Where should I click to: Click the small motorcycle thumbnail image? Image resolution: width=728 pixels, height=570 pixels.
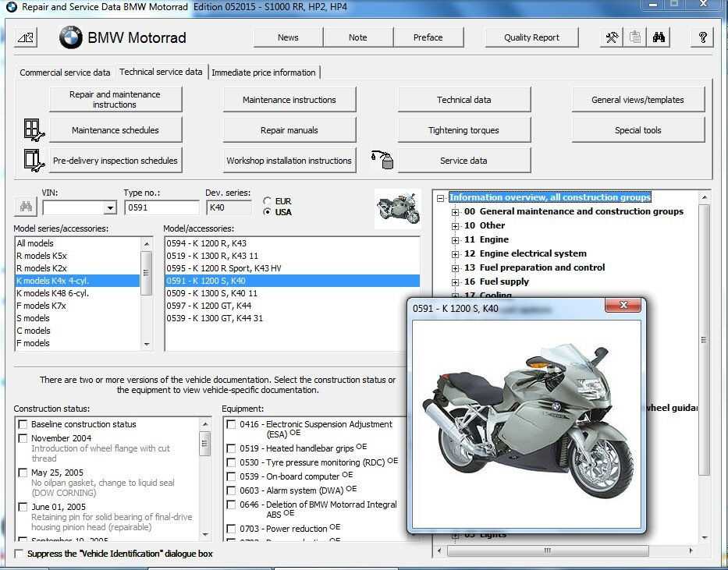click(x=399, y=209)
